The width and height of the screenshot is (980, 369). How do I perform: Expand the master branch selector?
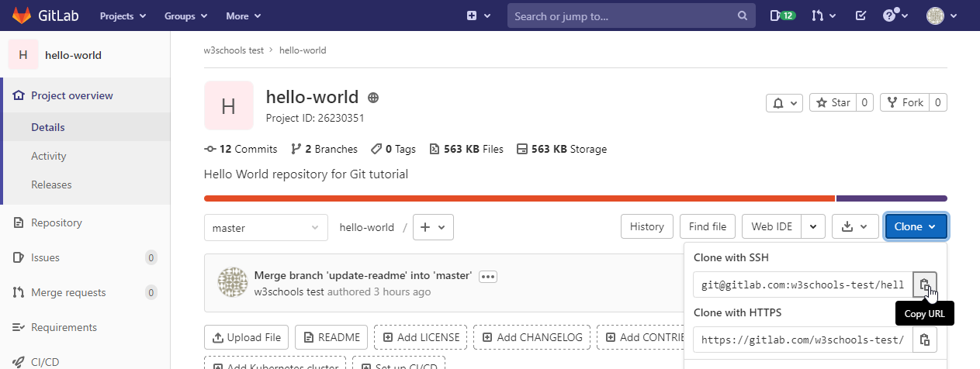(265, 227)
